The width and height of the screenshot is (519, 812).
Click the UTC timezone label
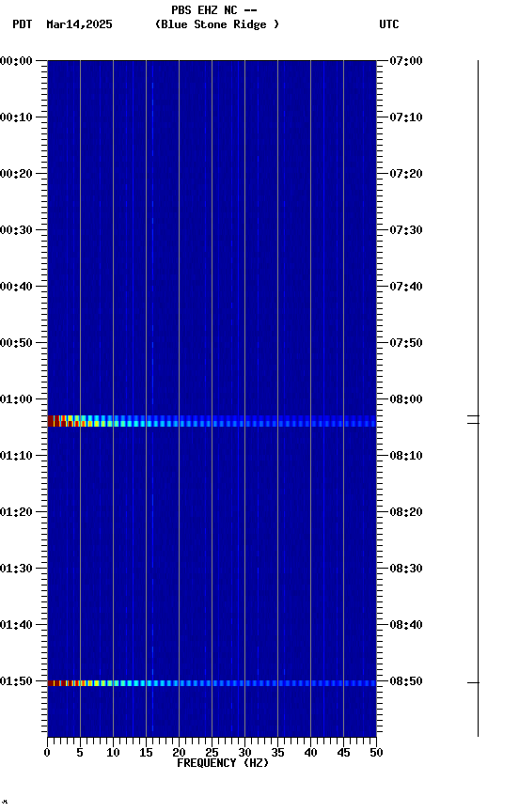[389, 24]
